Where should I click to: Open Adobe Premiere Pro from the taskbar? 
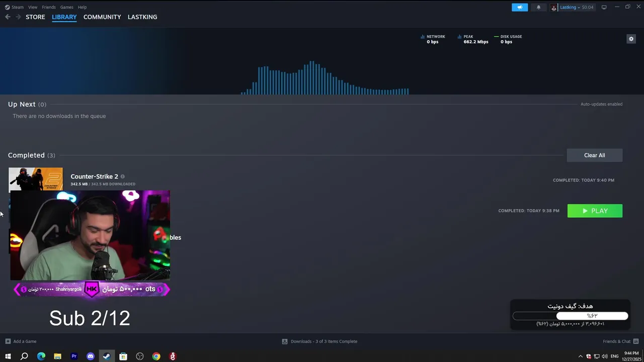point(74,356)
